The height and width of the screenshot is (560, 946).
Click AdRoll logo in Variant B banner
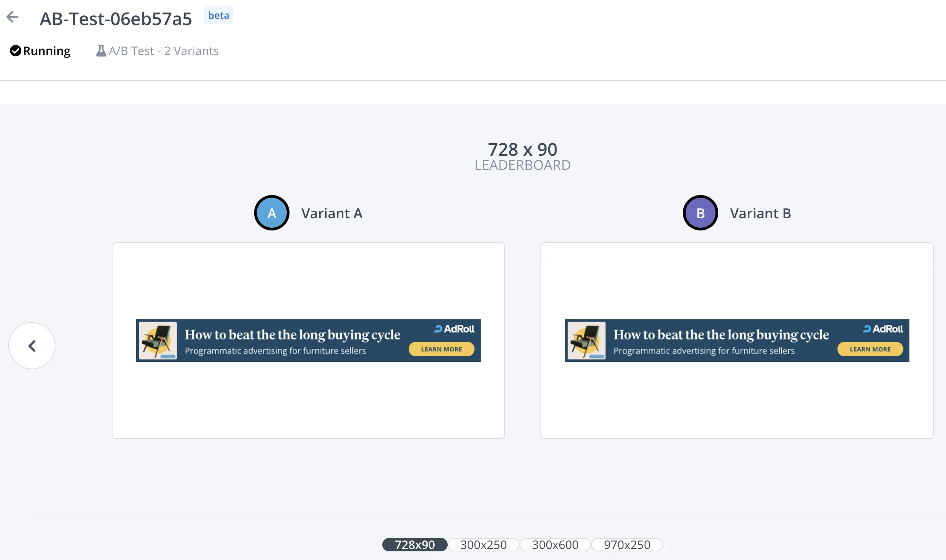883,329
